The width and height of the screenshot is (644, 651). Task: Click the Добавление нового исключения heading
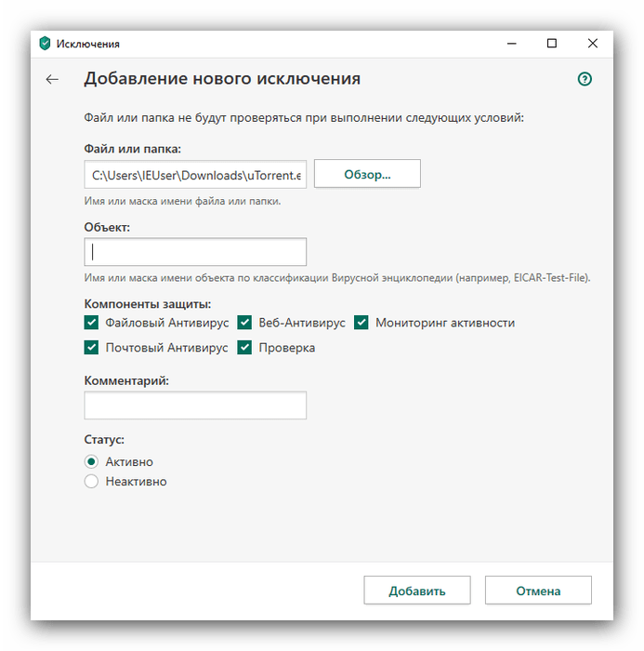click(x=222, y=78)
